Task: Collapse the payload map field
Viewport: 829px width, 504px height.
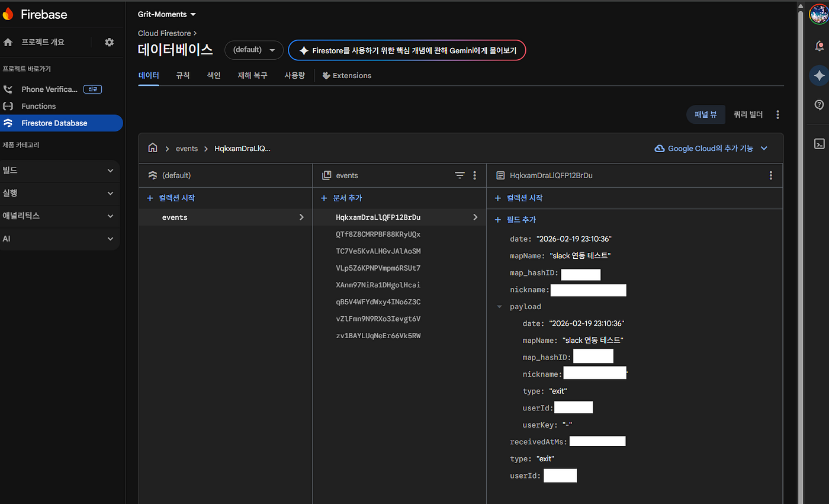Action: pyautogui.click(x=499, y=306)
